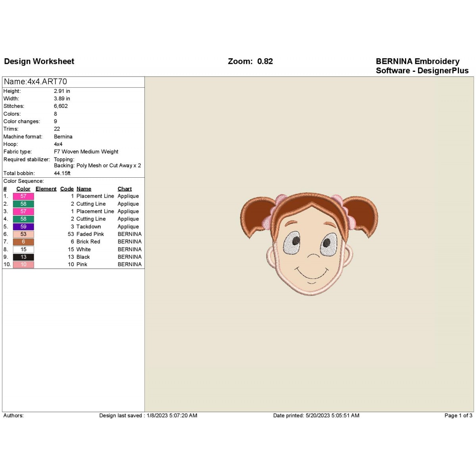Click the green color swatch 58 in row 2

[23, 204]
